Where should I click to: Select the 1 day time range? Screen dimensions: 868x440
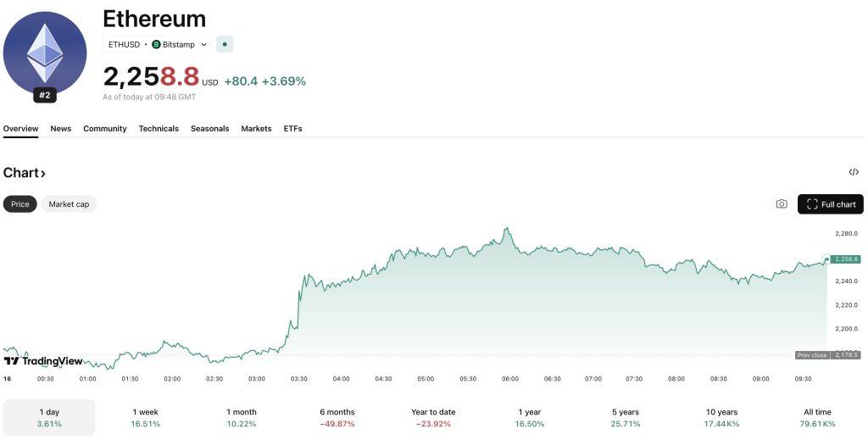pos(49,417)
